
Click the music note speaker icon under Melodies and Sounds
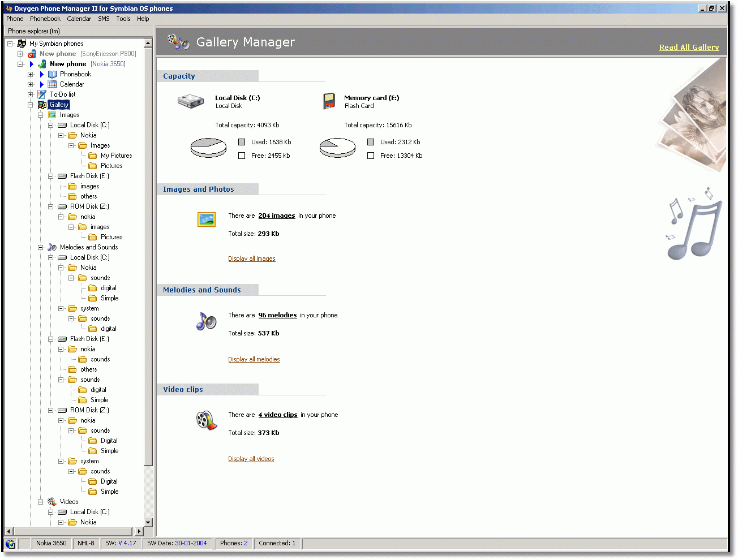(207, 321)
